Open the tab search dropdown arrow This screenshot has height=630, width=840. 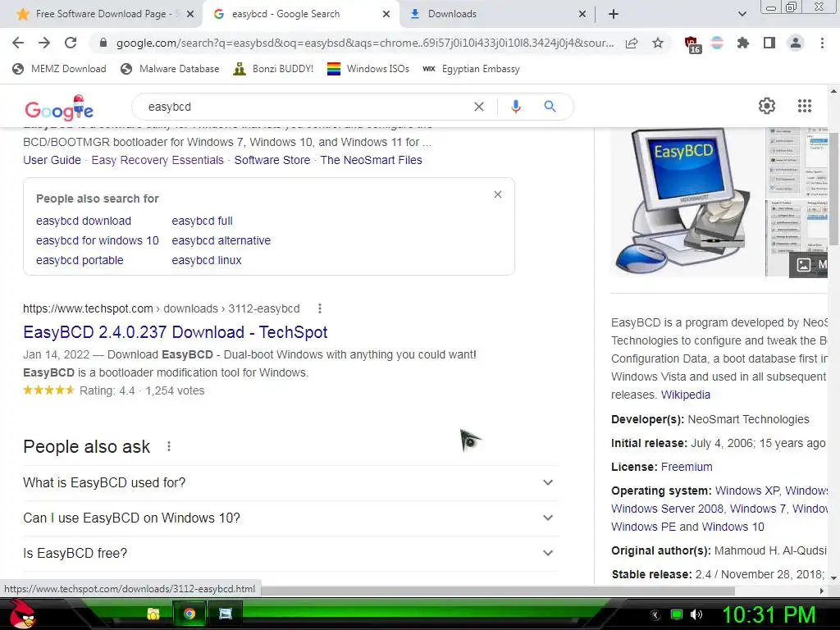click(x=742, y=14)
